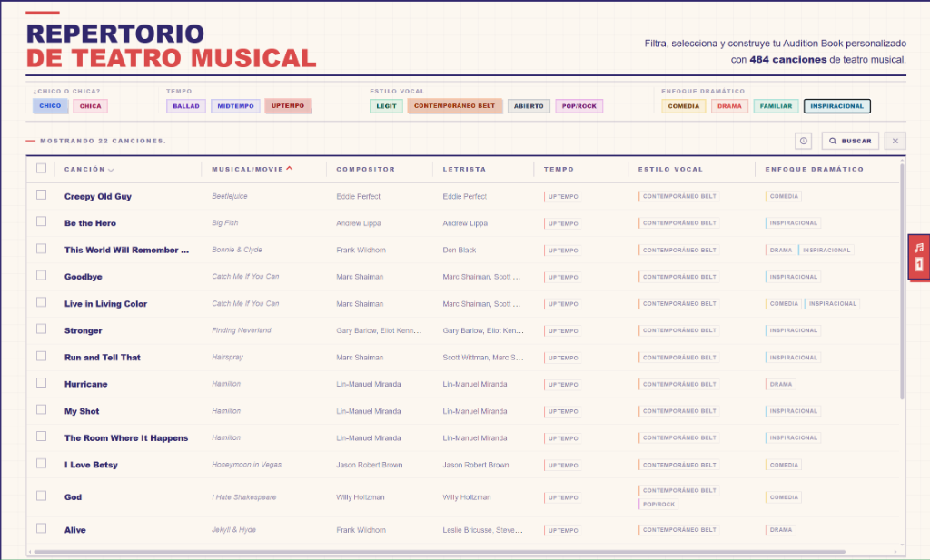
Task: Click Hairspray in Run and Tell That row
Action: pos(227,358)
